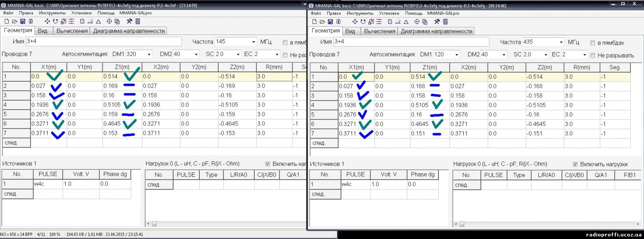Viewport: 644px width, 239px height.
Task: Open Частота 435 dropdown in right window
Action: (561, 42)
